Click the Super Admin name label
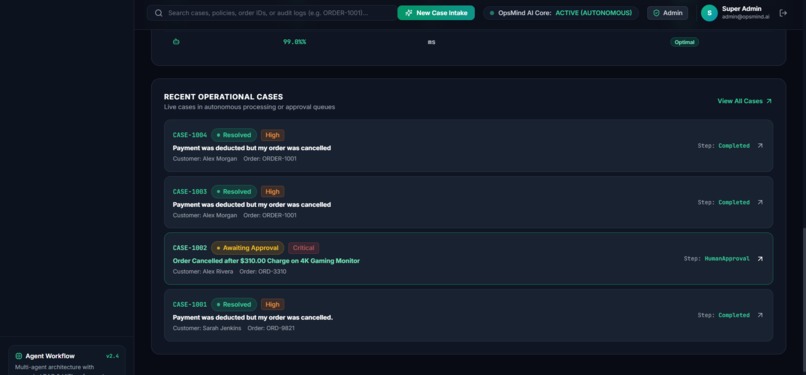The width and height of the screenshot is (806, 375). point(742,9)
